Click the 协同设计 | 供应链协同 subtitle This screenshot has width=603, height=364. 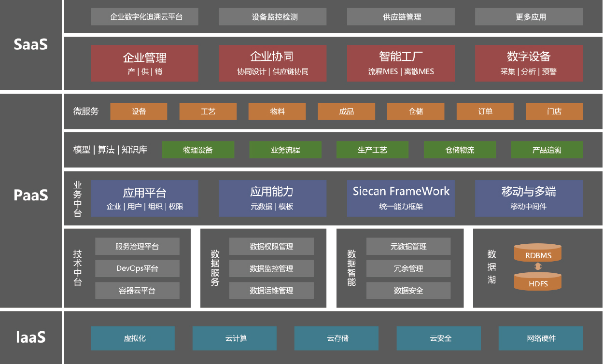click(x=272, y=72)
